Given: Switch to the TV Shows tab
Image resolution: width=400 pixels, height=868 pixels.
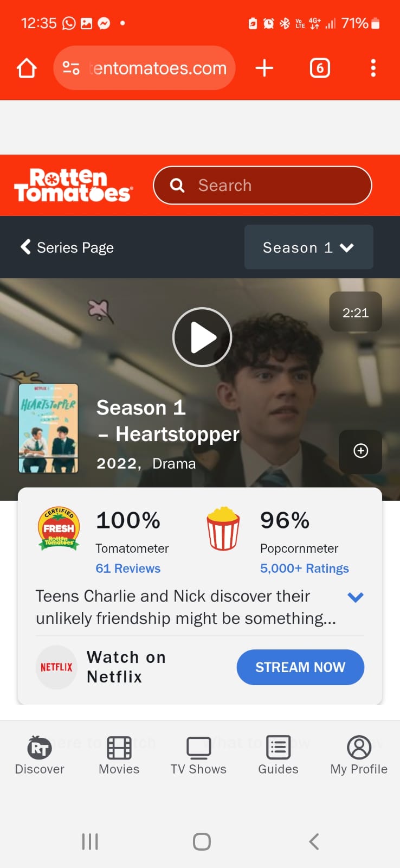Looking at the screenshot, I should click(198, 756).
